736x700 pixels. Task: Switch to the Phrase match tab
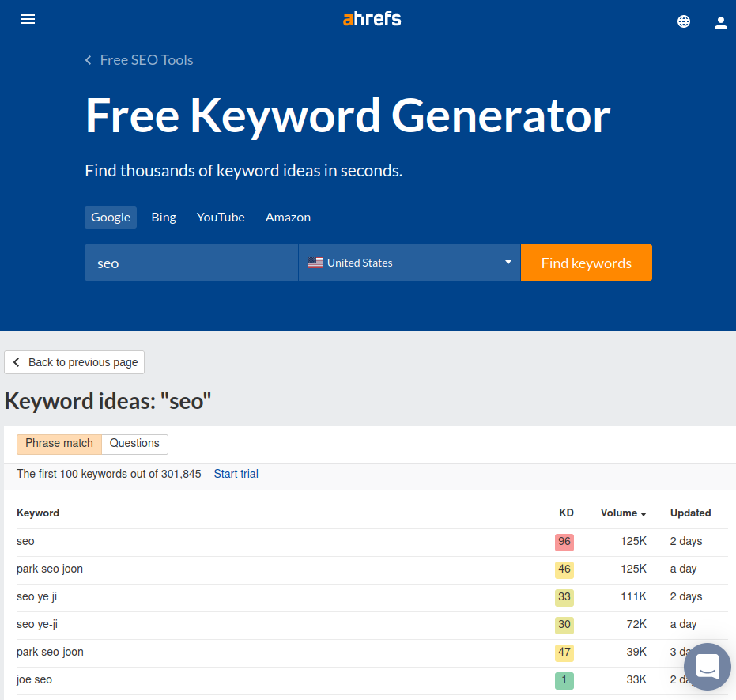59,444
